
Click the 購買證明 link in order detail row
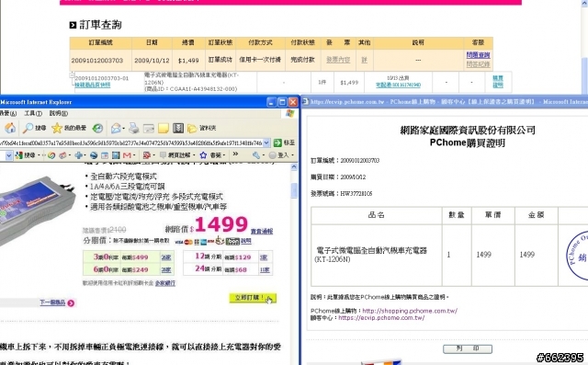[498, 82]
